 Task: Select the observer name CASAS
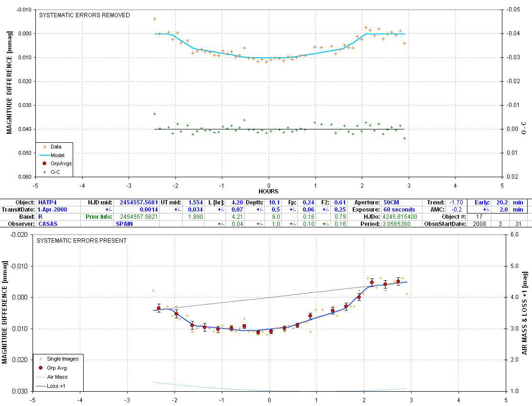(x=48, y=224)
